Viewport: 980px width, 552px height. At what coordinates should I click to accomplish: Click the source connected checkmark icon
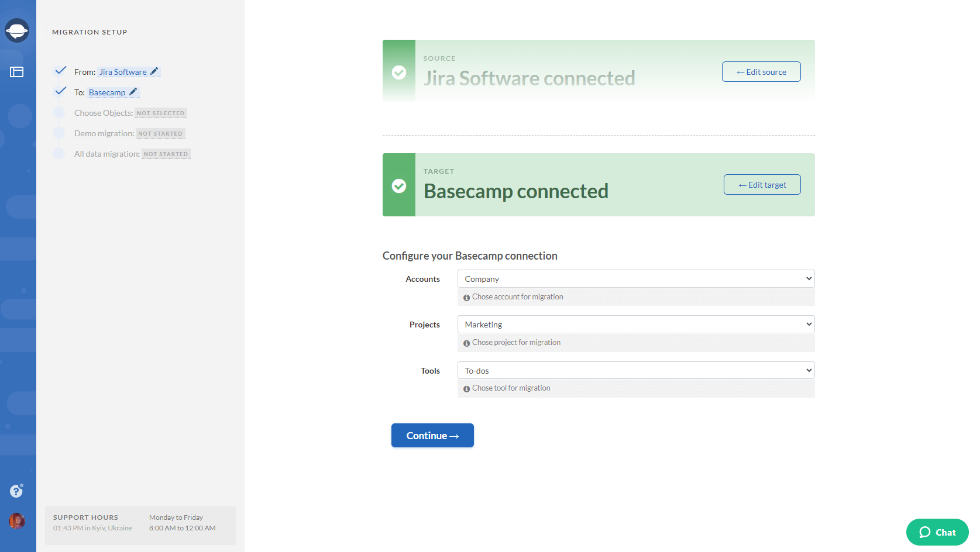click(399, 72)
